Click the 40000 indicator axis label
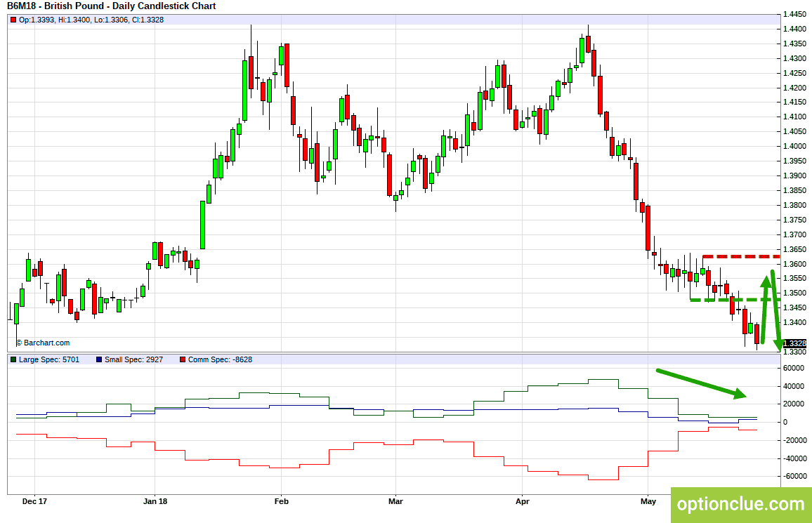 coord(794,386)
